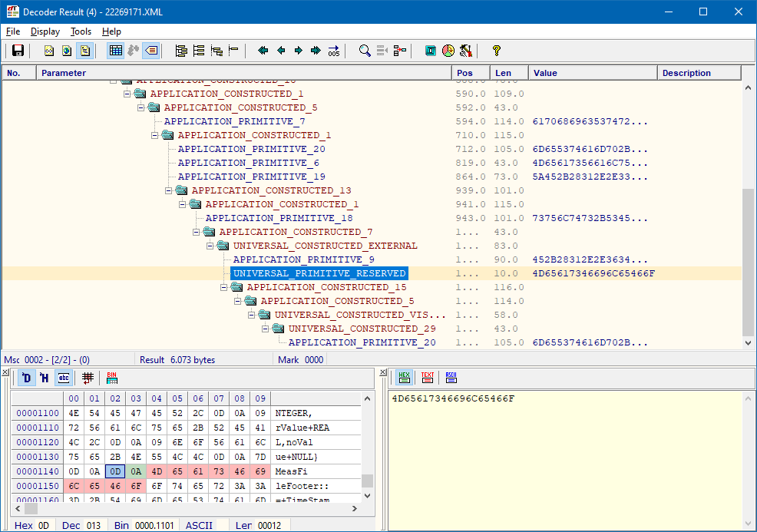Click the single tree node icon
757x532 pixels.
(x=233, y=51)
